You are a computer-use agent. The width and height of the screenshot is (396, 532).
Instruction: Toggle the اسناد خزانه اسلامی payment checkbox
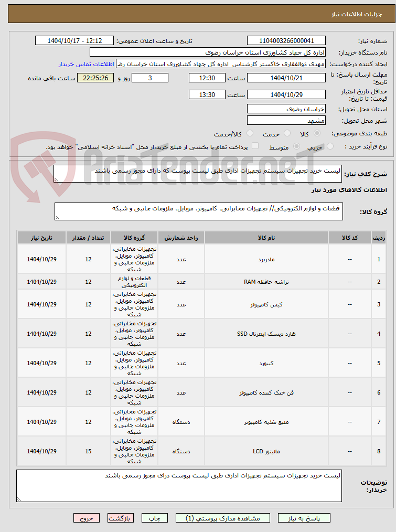255,146
